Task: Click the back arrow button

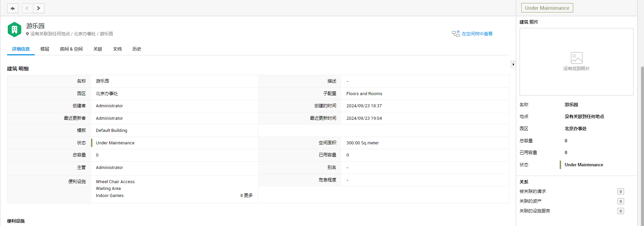Action: click(x=13, y=8)
